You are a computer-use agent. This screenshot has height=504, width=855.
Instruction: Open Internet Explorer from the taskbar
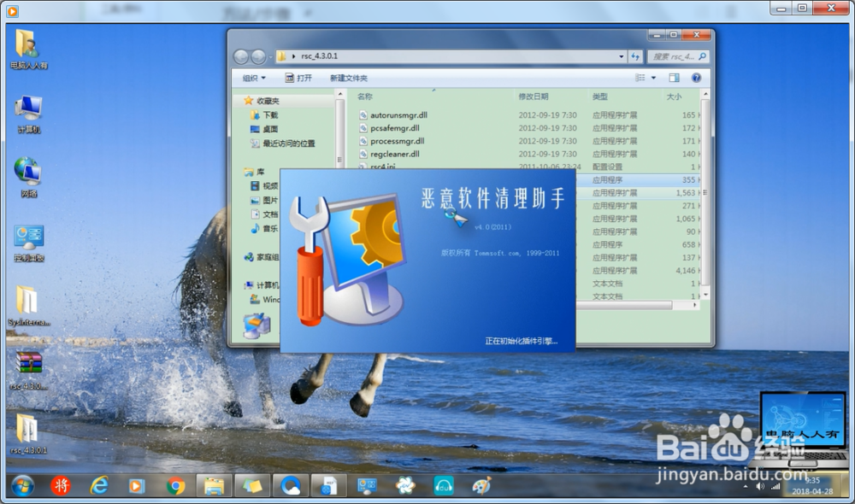[x=99, y=485]
